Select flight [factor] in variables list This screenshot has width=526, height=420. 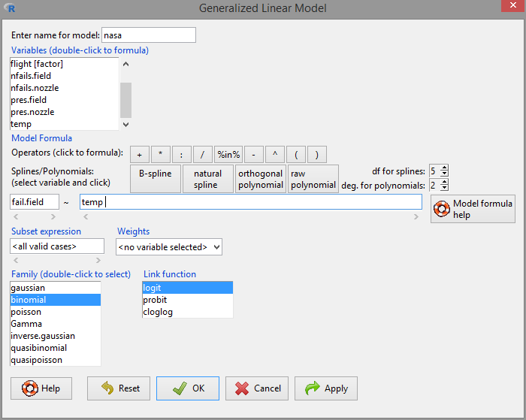pos(65,64)
